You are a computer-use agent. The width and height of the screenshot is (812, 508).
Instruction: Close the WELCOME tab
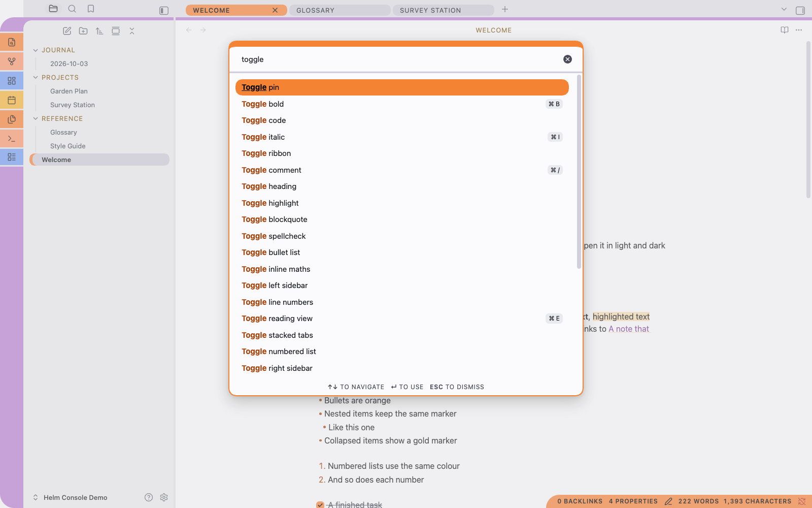(x=275, y=10)
